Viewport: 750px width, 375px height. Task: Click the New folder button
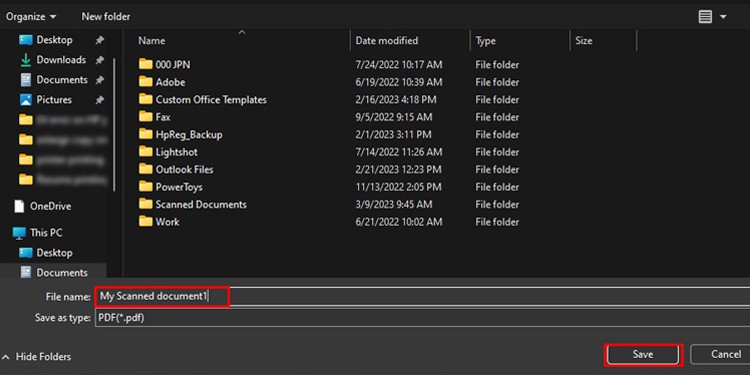(x=106, y=16)
